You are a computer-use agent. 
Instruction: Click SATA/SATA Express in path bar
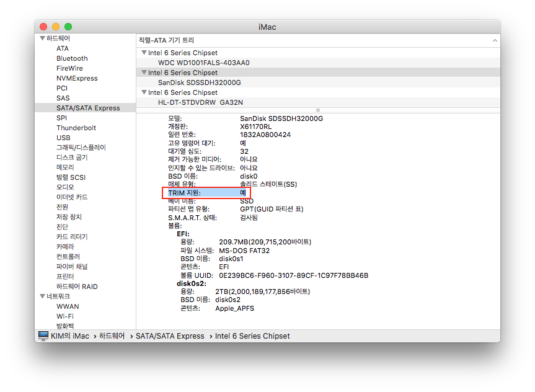click(x=170, y=336)
